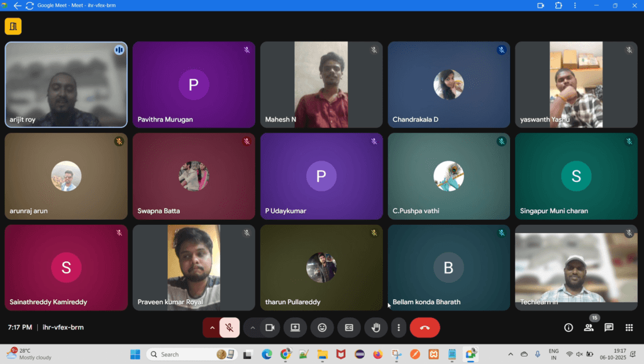
Task: Open the chat with everyone icon
Action: tap(609, 327)
